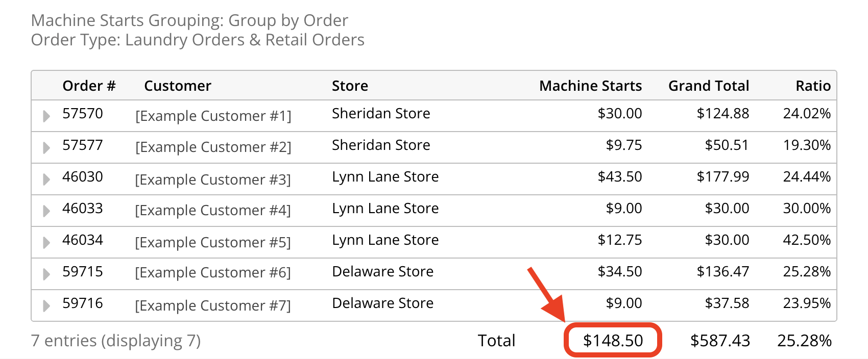Sort by the Customer column header
The image size is (868, 359).
point(178,86)
